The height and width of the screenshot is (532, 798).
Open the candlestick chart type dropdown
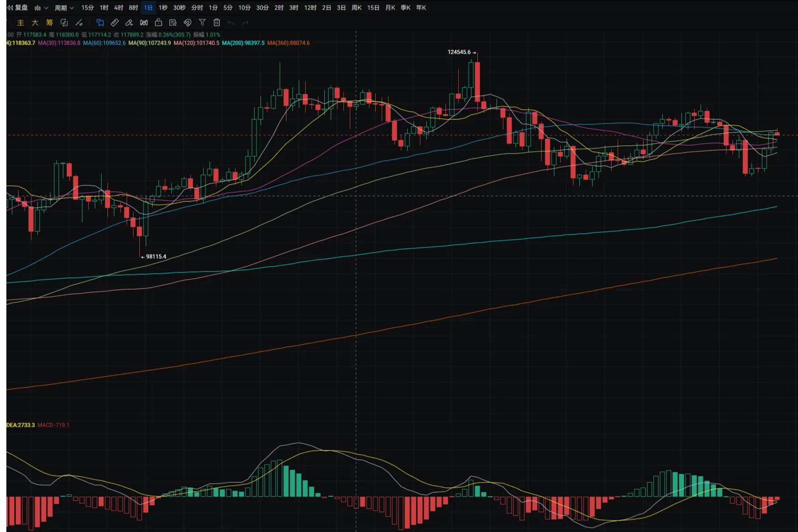(x=41, y=8)
